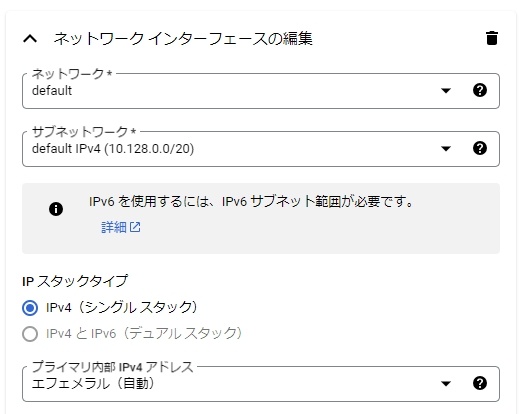
Task: Select the IPv4 と IPv6（デュアル スタック）radio button
Action: (x=30, y=334)
